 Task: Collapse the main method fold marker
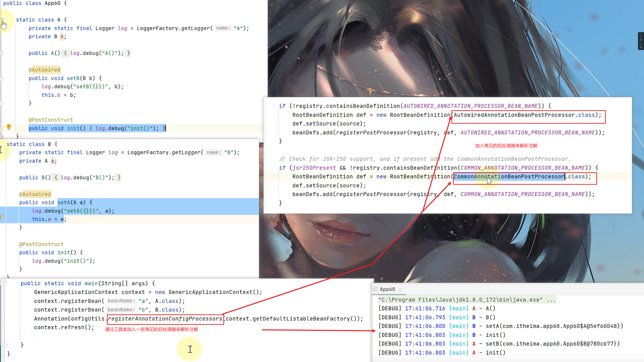[x=5, y=284]
